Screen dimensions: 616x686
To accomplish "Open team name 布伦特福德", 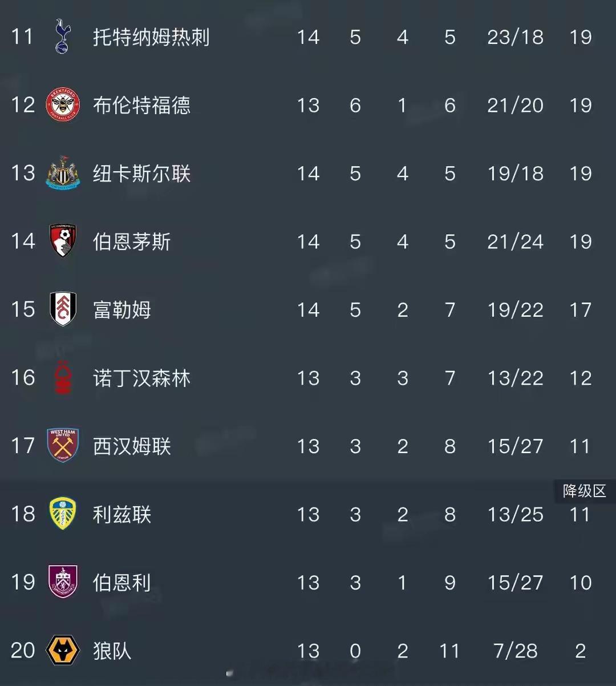I will 141,105.
